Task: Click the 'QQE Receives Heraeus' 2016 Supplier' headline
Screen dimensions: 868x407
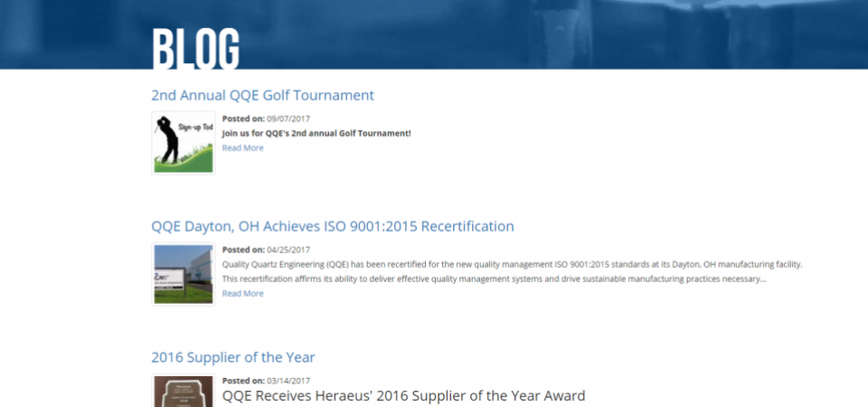Action: [x=403, y=396]
